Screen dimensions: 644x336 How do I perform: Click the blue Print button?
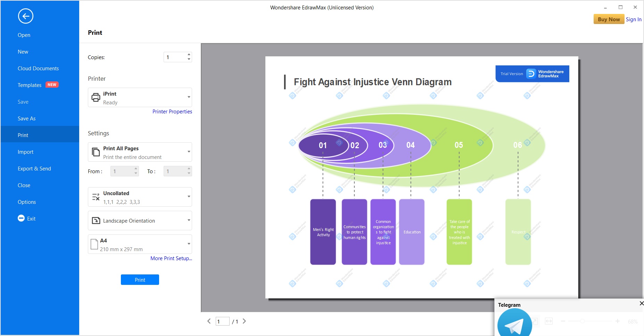pos(140,280)
